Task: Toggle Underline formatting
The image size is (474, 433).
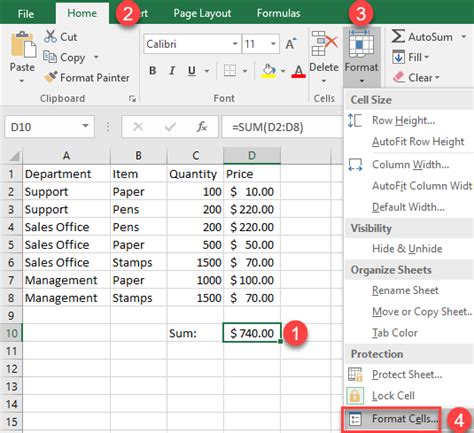Action: 192,71
